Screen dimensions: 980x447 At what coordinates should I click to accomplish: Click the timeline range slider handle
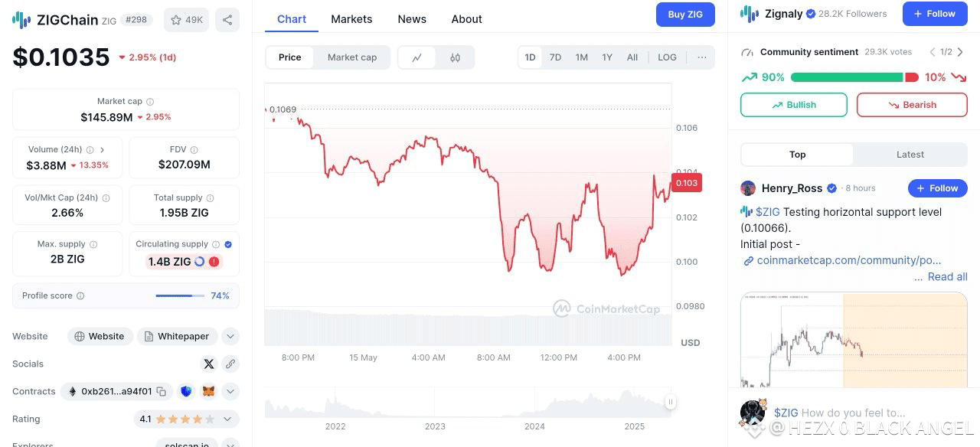(670, 402)
